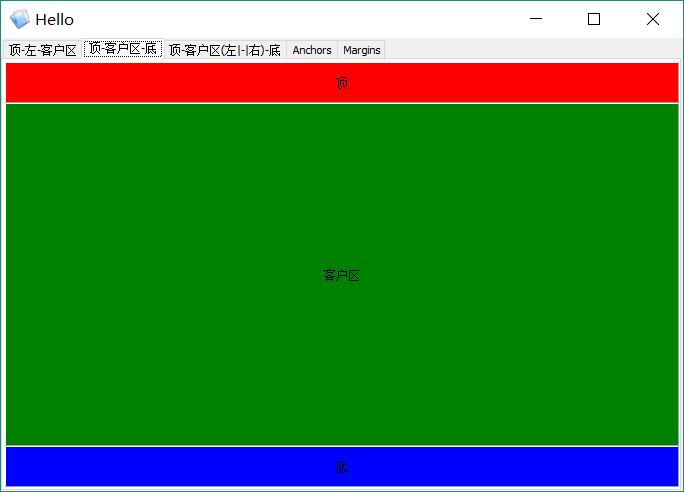Select the 顶-客户区-底 tab

point(123,48)
